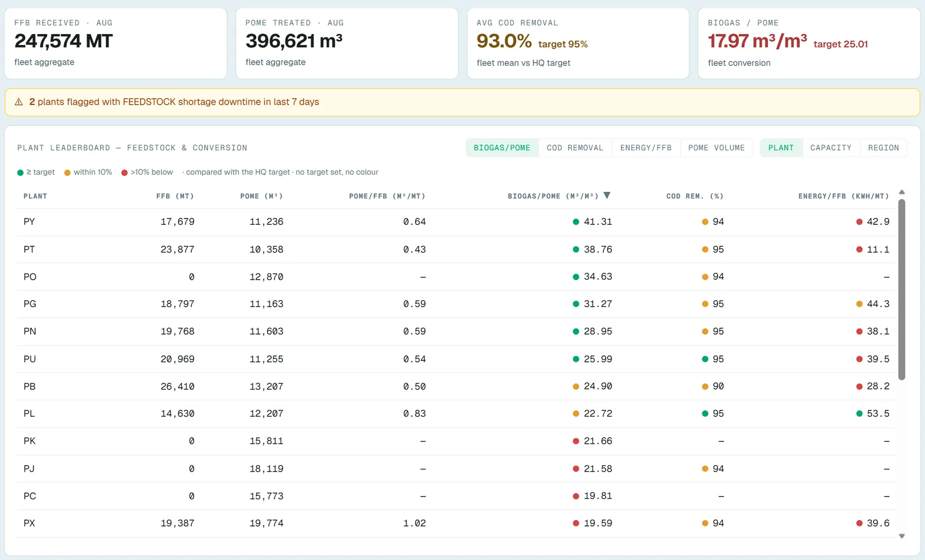
Task: Sort by the COD REM. (%) column header
Action: point(695,196)
